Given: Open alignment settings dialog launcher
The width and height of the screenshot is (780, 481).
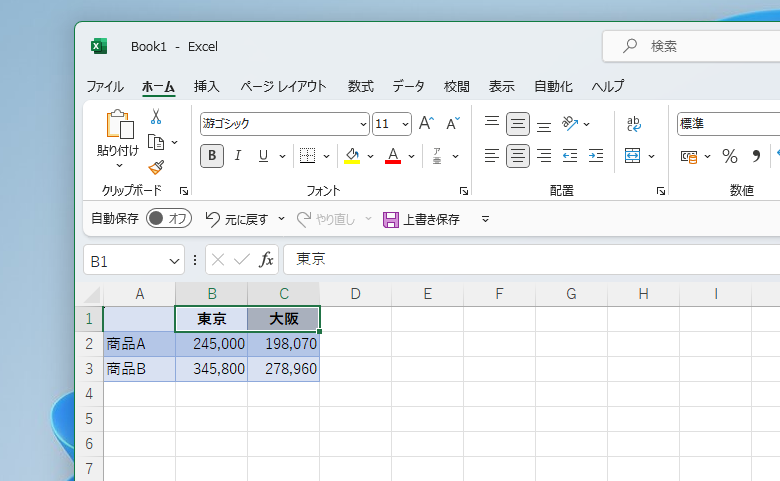Looking at the screenshot, I should coord(661,191).
